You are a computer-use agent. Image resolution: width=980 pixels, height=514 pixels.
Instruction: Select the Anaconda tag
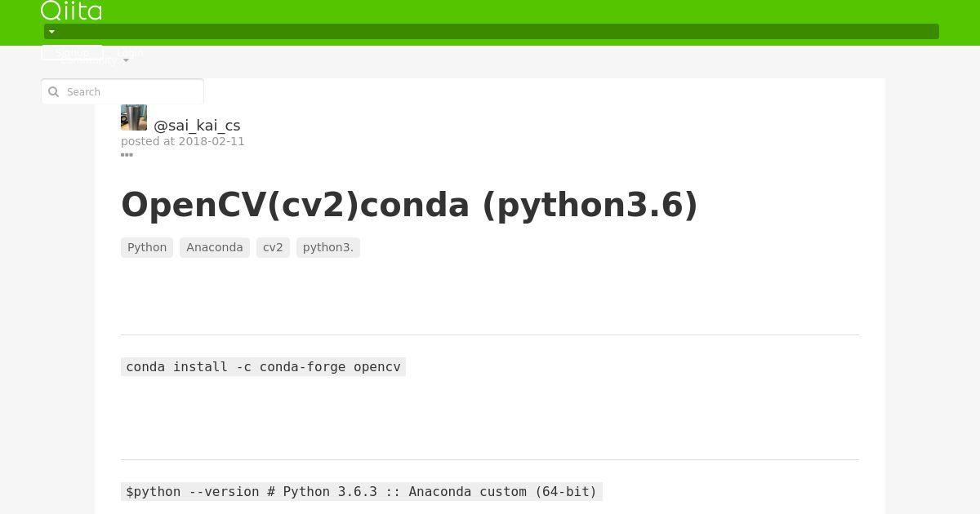(x=215, y=247)
